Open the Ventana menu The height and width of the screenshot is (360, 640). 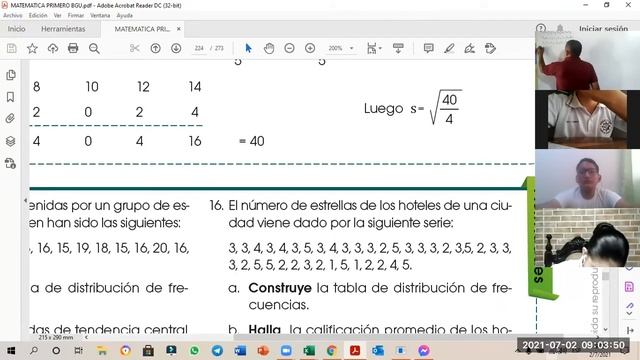(x=100, y=15)
